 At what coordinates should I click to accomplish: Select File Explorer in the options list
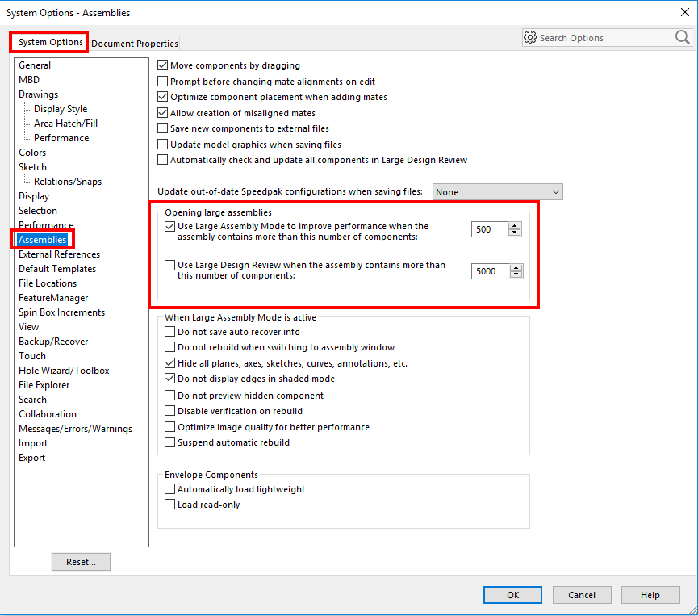click(44, 385)
